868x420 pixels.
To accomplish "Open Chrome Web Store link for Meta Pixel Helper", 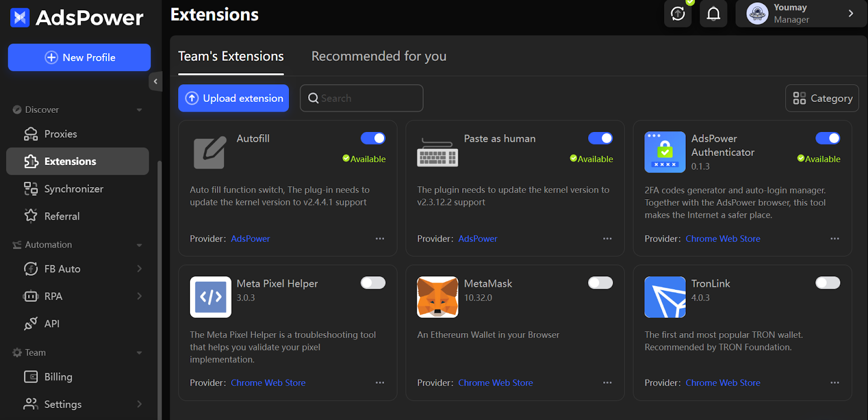I will coord(268,383).
